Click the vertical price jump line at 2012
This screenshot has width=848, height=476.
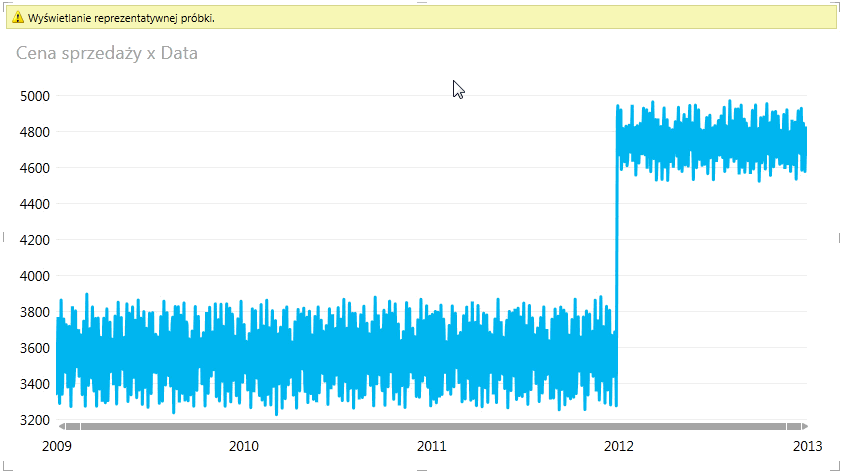pos(616,250)
